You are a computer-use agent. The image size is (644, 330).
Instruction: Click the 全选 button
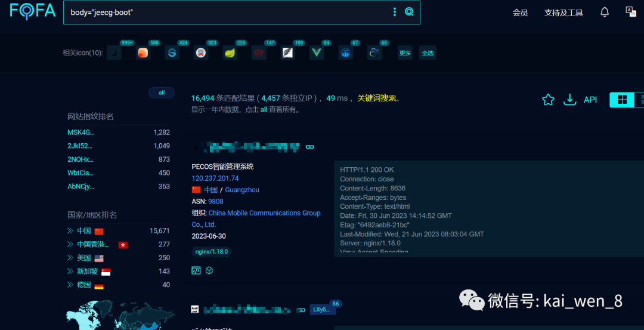[x=428, y=53]
